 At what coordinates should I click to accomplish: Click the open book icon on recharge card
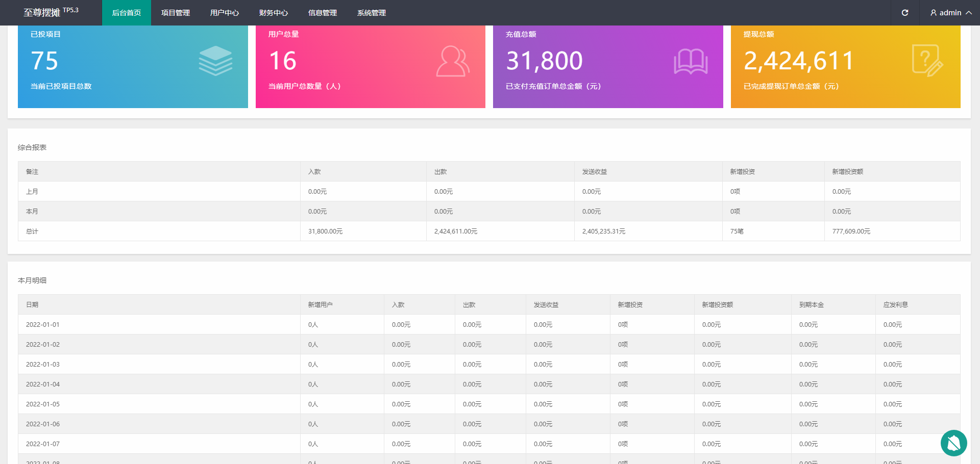point(690,61)
